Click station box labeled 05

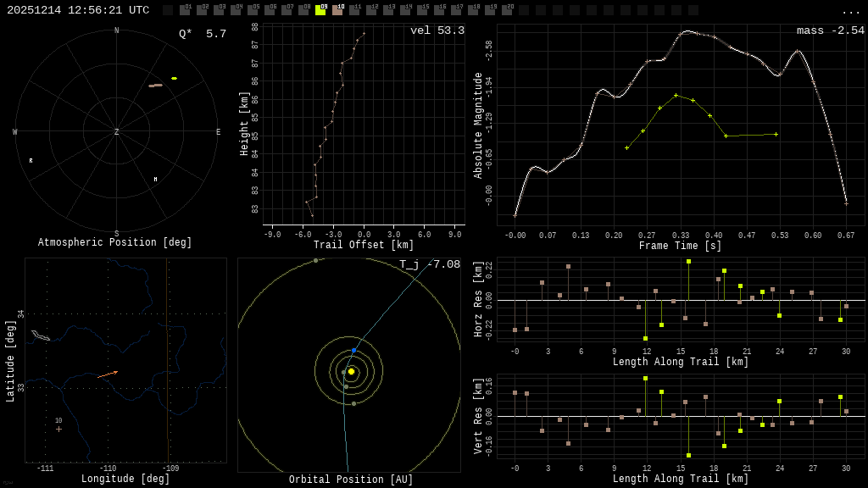pyautogui.click(x=253, y=10)
